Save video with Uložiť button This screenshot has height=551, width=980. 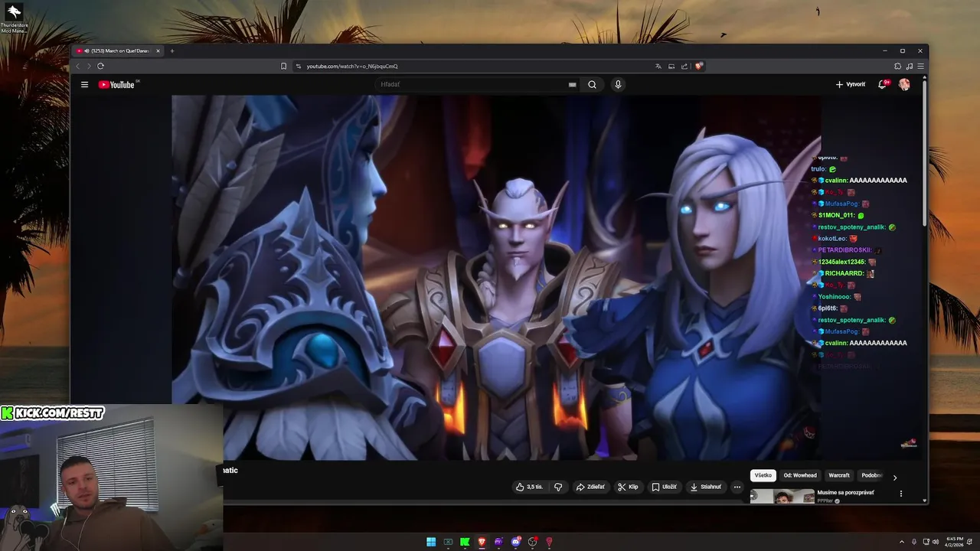pyautogui.click(x=664, y=487)
